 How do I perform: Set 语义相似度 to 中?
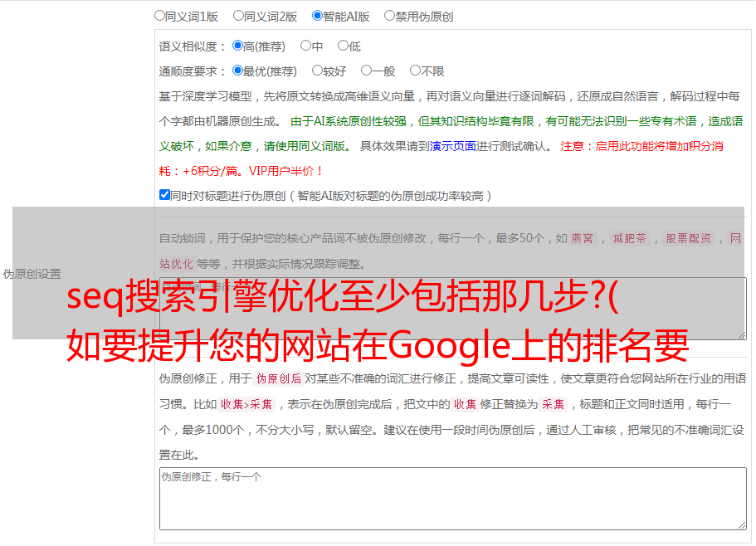[305, 46]
